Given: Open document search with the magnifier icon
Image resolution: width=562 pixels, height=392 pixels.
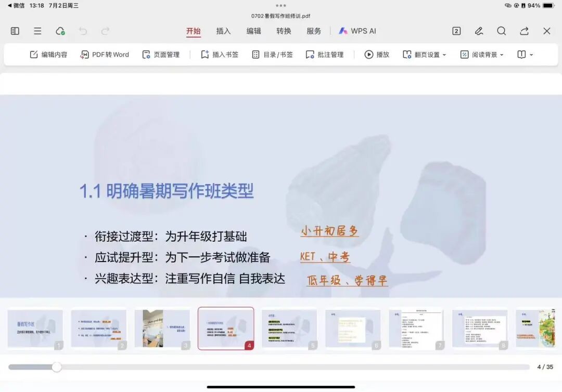Looking at the screenshot, I should tap(501, 31).
